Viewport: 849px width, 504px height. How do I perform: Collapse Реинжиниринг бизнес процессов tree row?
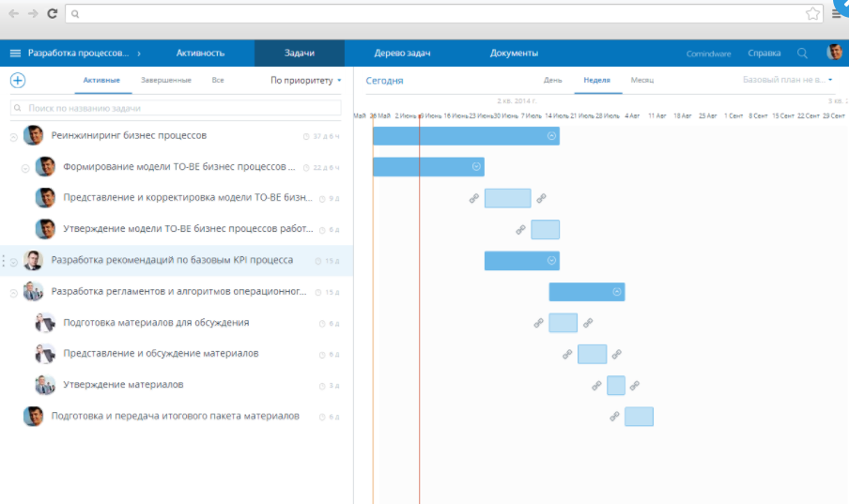click(x=13, y=138)
